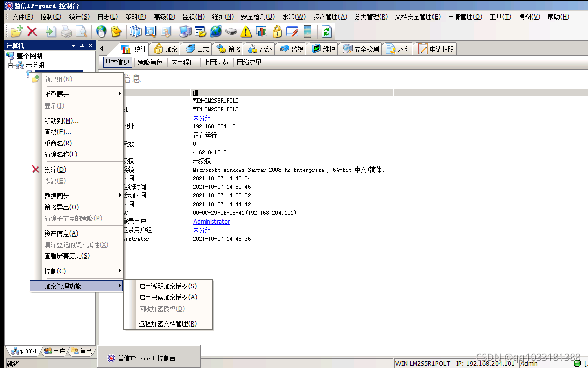This screenshot has height=368, width=588.
Task: Switch to the 安全检测 tab
Action: click(x=360, y=49)
